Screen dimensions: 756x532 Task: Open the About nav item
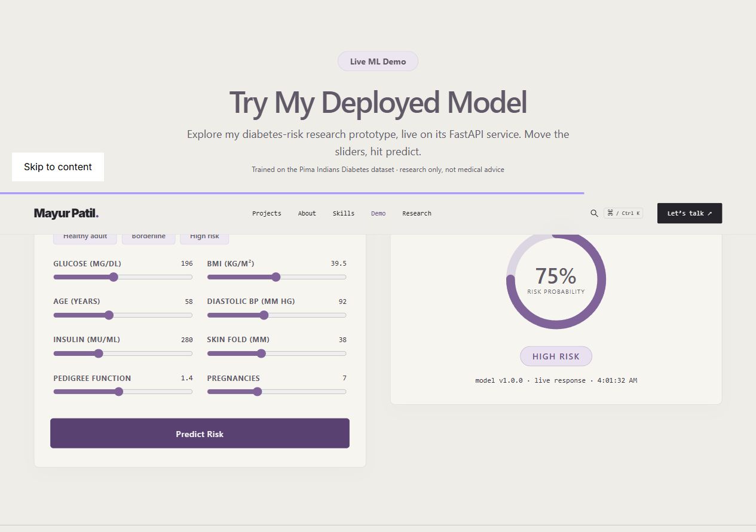tap(307, 213)
